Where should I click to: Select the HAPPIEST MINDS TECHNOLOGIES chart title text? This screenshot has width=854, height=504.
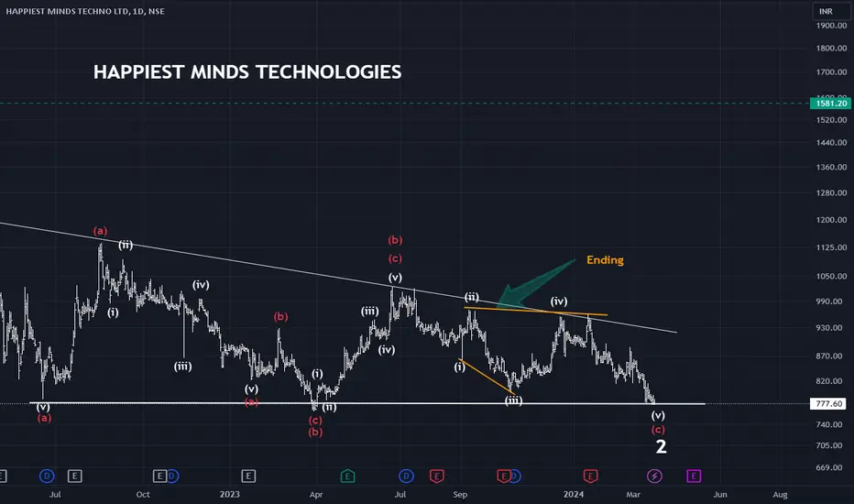click(247, 71)
